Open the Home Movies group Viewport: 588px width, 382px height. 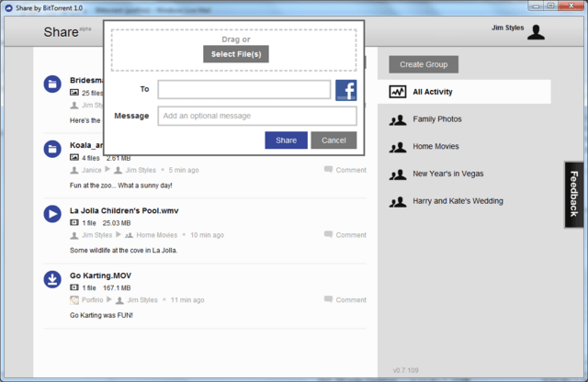click(x=435, y=147)
